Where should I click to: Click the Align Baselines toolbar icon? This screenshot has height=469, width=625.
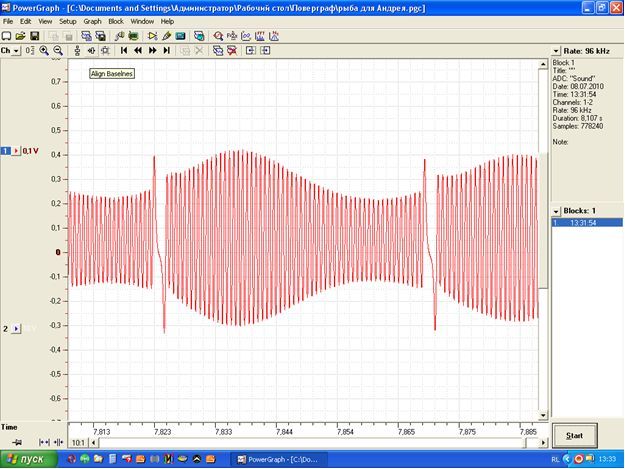tap(91, 51)
